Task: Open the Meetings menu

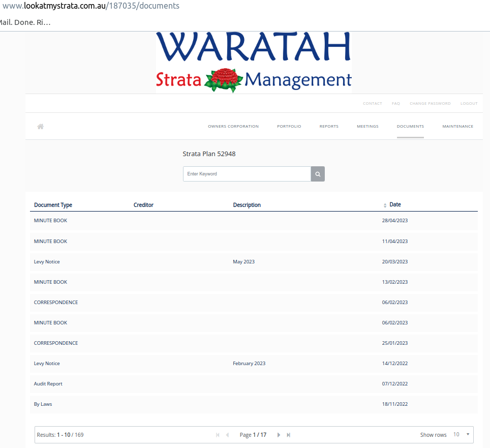Action: point(367,126)
